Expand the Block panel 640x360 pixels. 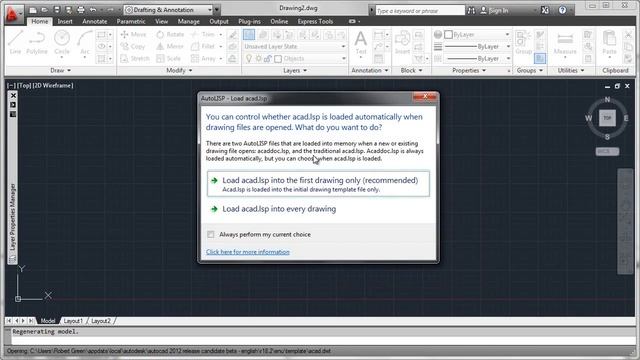click(x=411, y=71)
